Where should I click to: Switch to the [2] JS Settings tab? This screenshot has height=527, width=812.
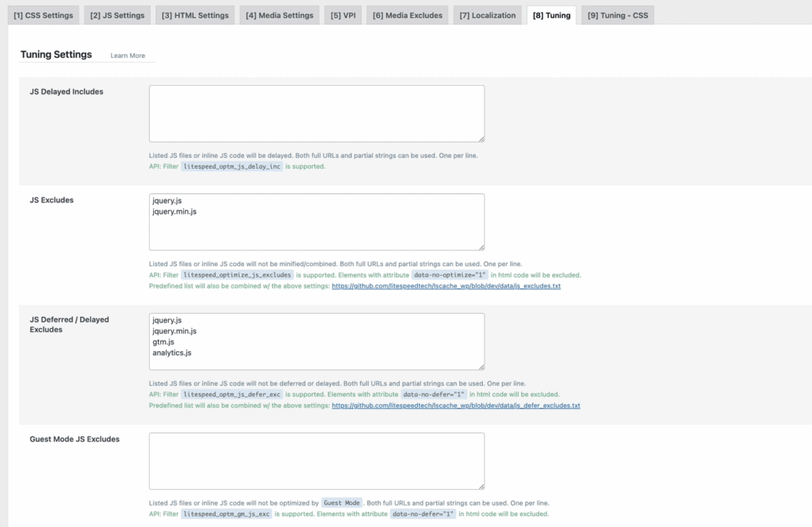pos(117,15)
